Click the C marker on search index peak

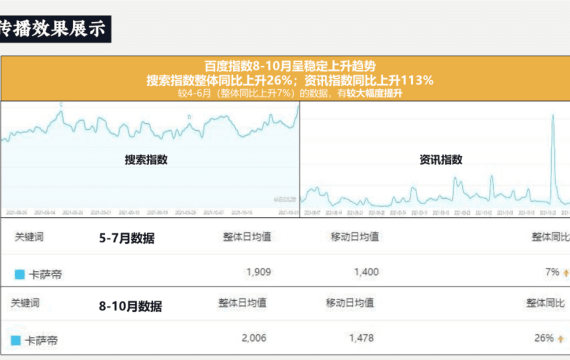pos(61,105)
